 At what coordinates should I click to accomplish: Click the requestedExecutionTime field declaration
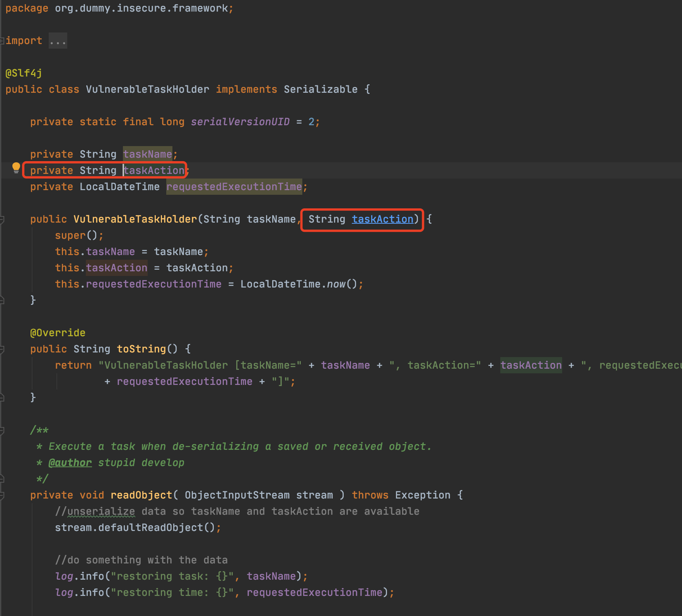click(234, 187)
